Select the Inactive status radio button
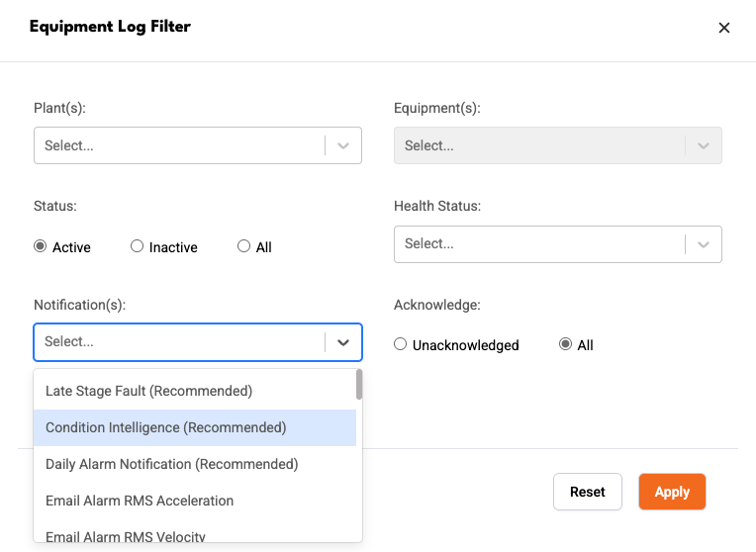Screen dimensions: 756x552 click(137, 246)
